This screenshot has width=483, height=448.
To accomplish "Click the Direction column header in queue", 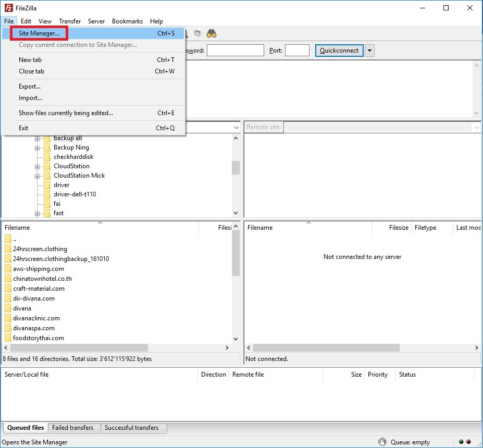I will [214, 375].
